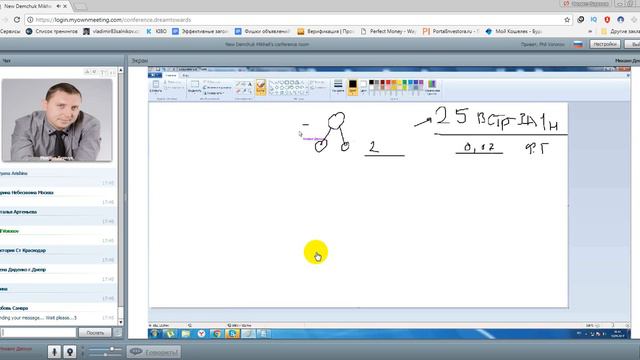Adjust the lower volume slider
Screen dimensions: 640x360
[104, 355]
